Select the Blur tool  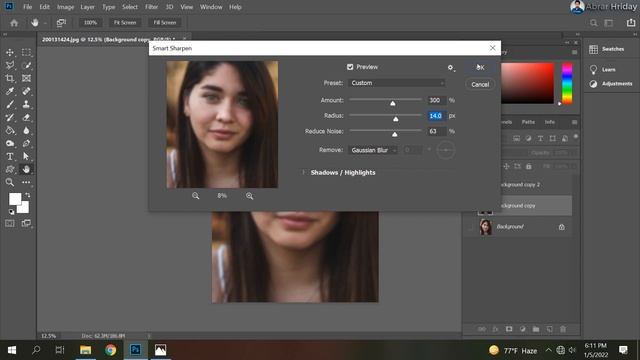coord(26,131)
